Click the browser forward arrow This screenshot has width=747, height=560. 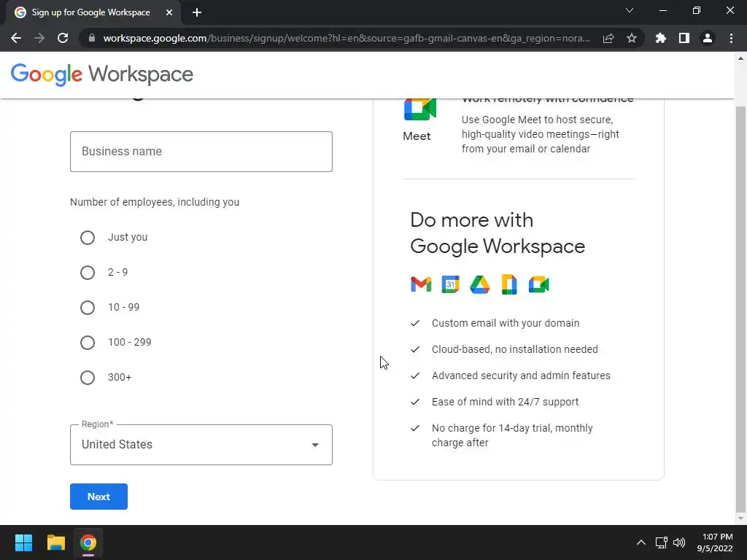click(x=39, y=38)
